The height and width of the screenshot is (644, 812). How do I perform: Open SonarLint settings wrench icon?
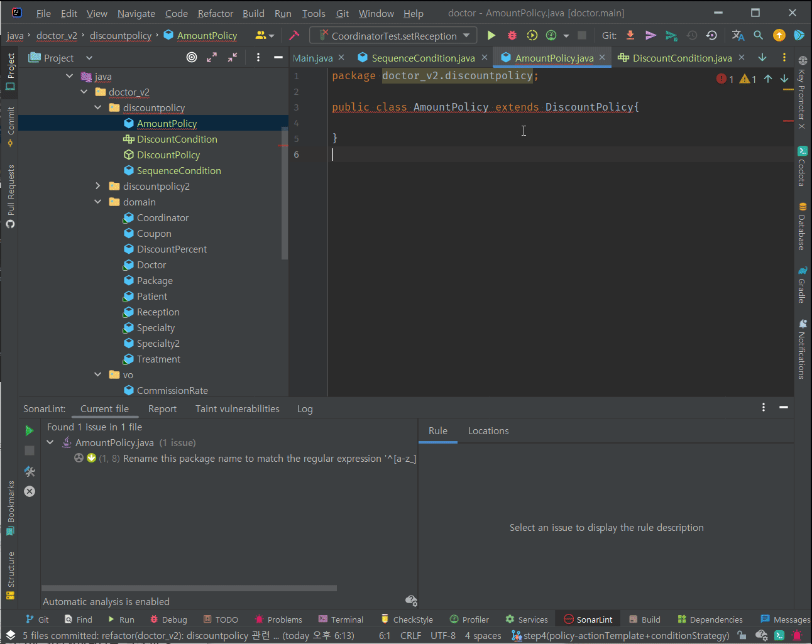click(30, 471)
